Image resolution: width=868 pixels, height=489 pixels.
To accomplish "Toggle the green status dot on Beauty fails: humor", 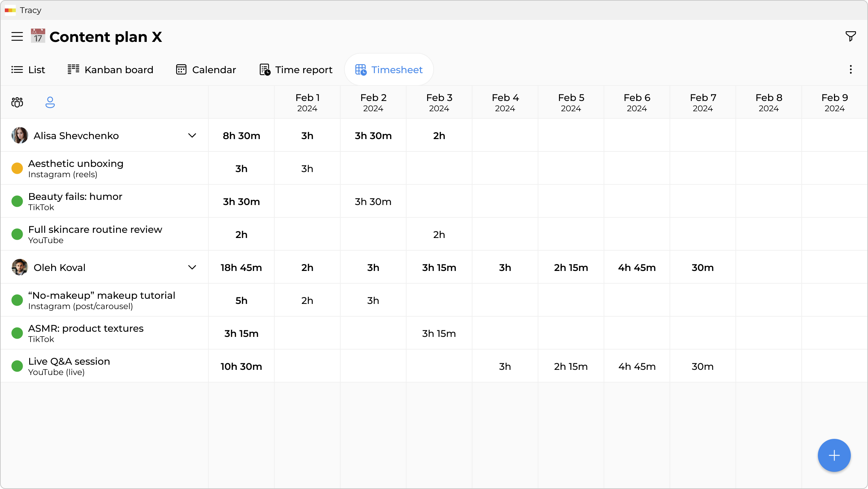I will 17,201.
